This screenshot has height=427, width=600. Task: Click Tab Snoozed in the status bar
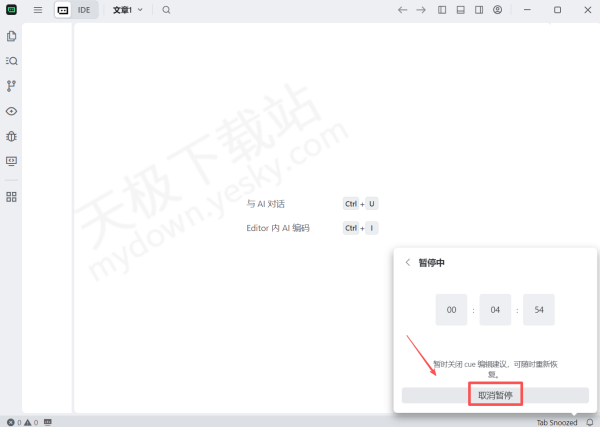click(556, 422)
